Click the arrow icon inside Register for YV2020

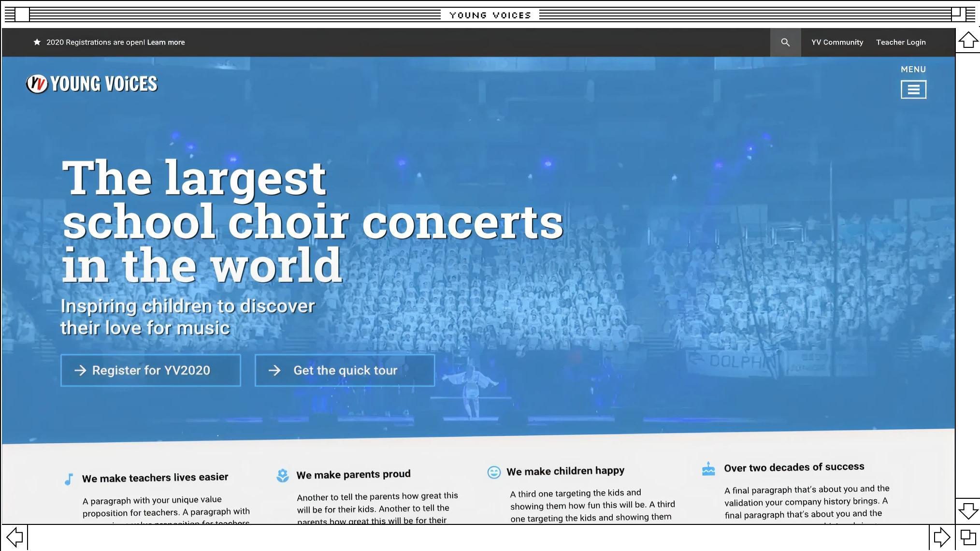click(80, 370)
